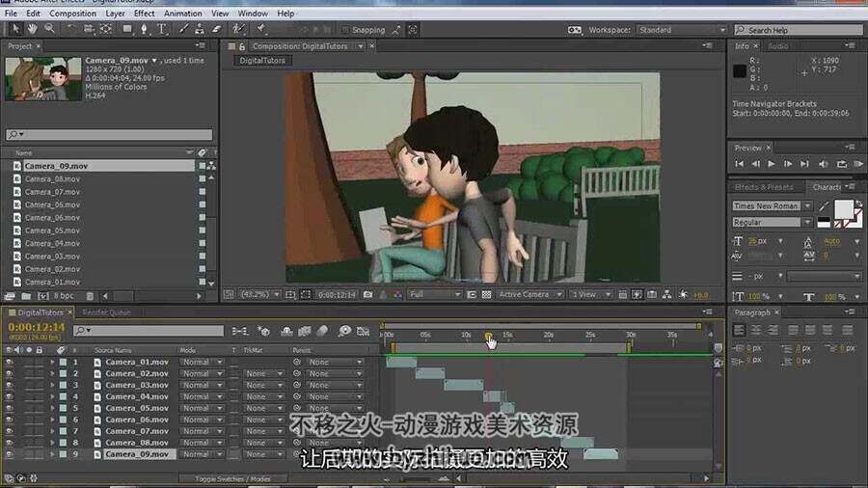Open the magnification 43.2% dropdown
Image resolution: width=868 pixels, height=488 pixels.
(260, 295)
